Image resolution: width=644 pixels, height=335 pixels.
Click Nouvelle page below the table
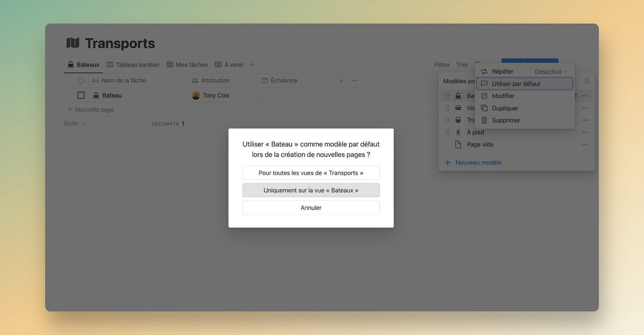tap(90, 109)
